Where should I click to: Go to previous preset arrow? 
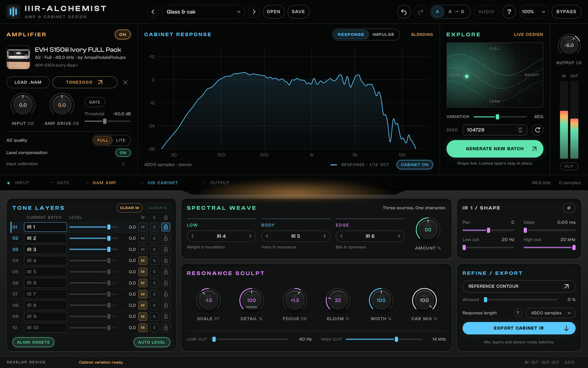[x=153, y=11]
